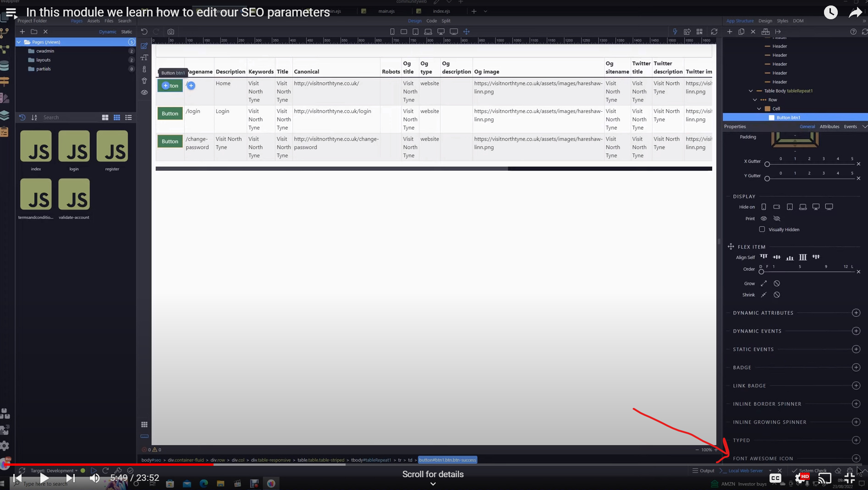This screenshot has width=868, height=490.
Task: Click the help question mark icon
Action: [x=853, y=32]
